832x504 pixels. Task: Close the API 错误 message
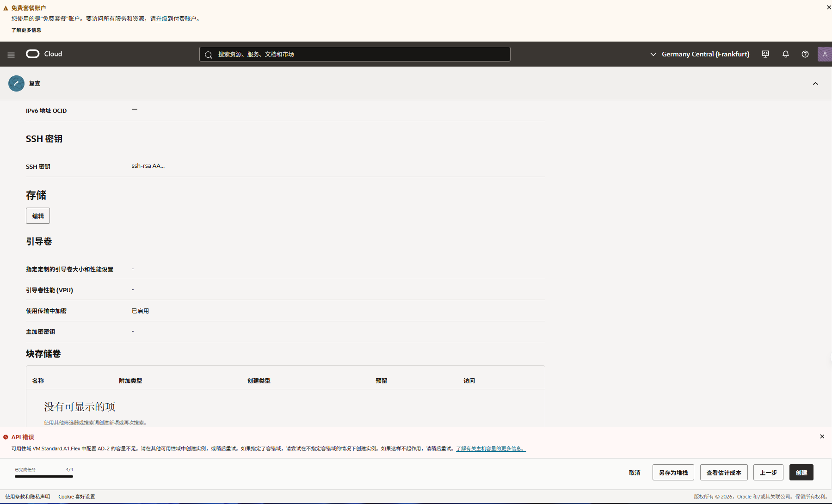coord(822,436)
